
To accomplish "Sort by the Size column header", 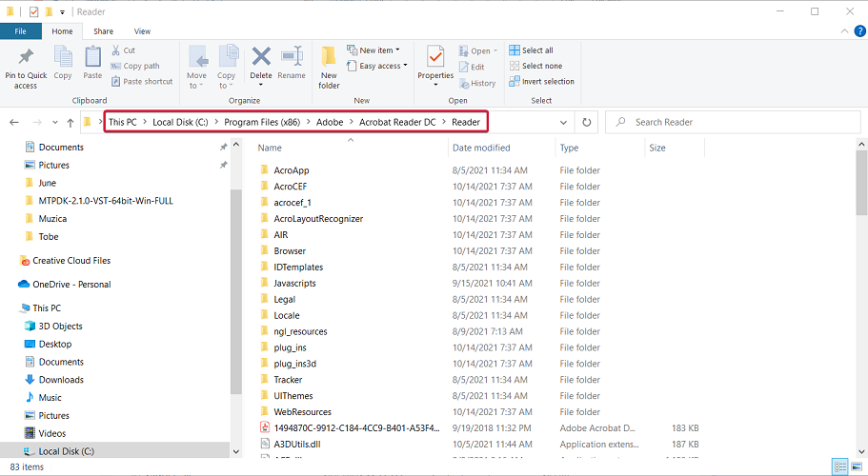I will point(657,148).
